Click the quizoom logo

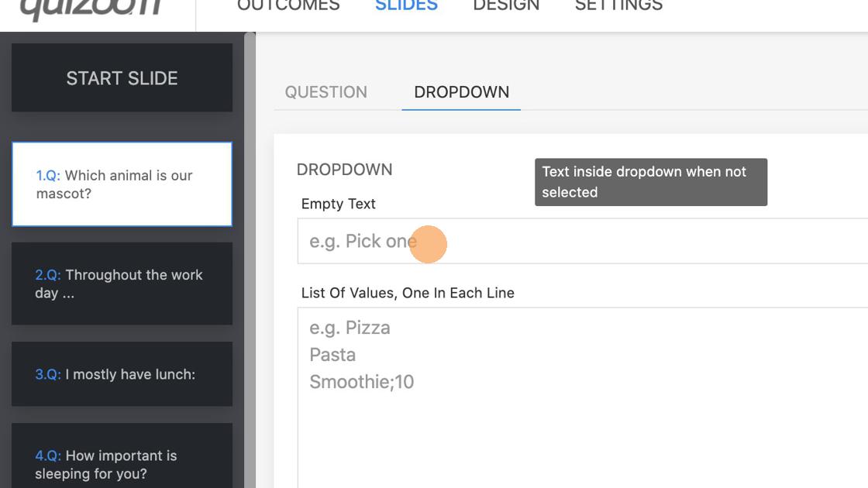tap(91, 8)
